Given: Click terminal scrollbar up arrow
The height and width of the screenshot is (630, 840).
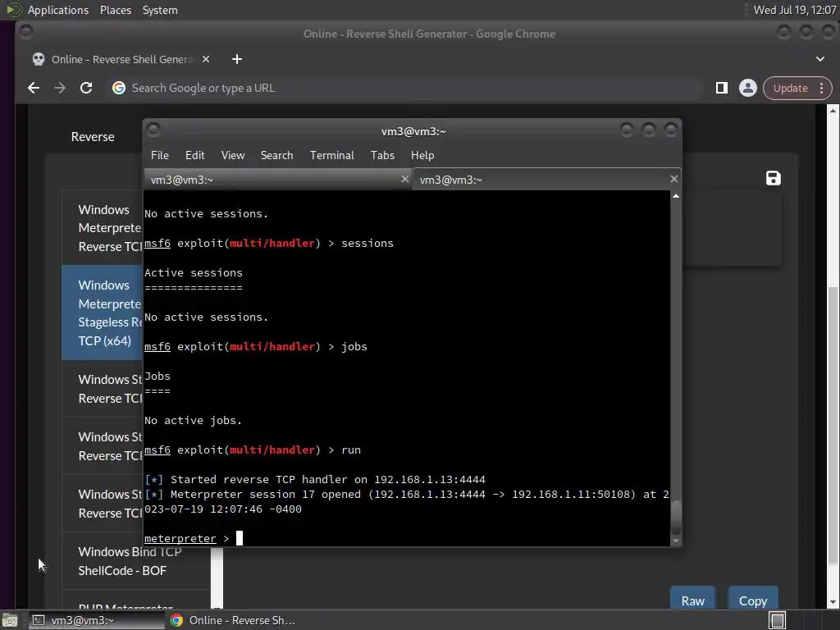Looking at the screenshot, I should [x=676, y=196].
